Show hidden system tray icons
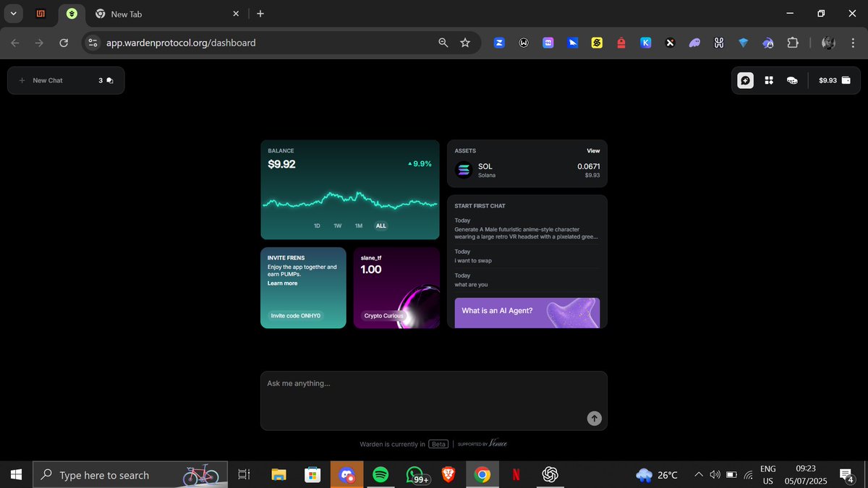 coord(698,475)
